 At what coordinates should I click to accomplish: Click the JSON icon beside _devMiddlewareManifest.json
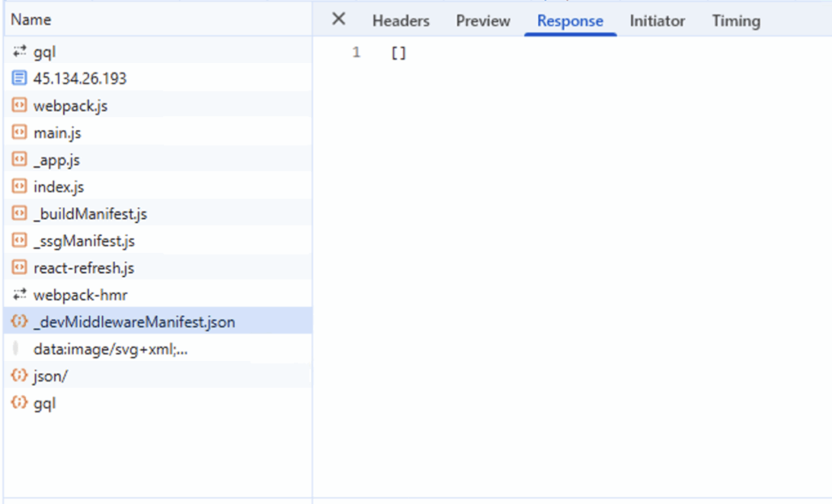19,321
